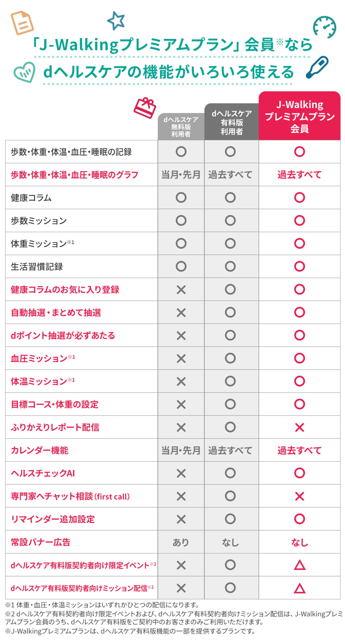
Task: Click the red gift card icon
Action: (x=144, y=108)
